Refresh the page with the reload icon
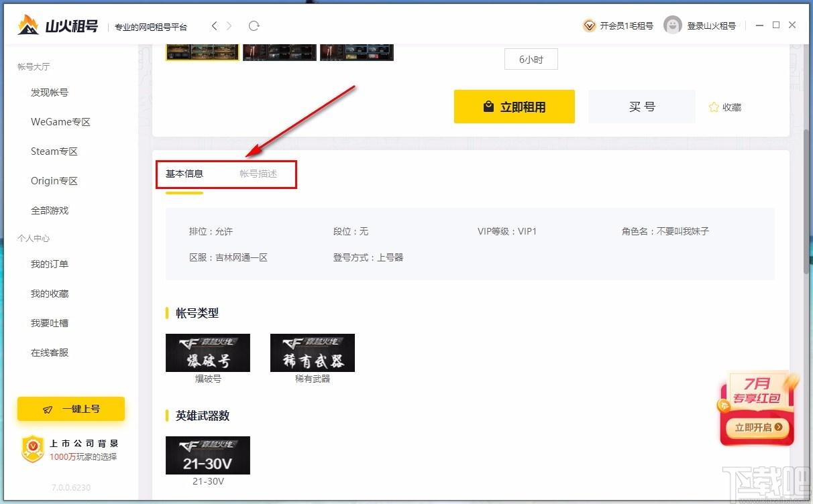The width and height of the screenshot is (813, 504). click(x=254, y=26)
